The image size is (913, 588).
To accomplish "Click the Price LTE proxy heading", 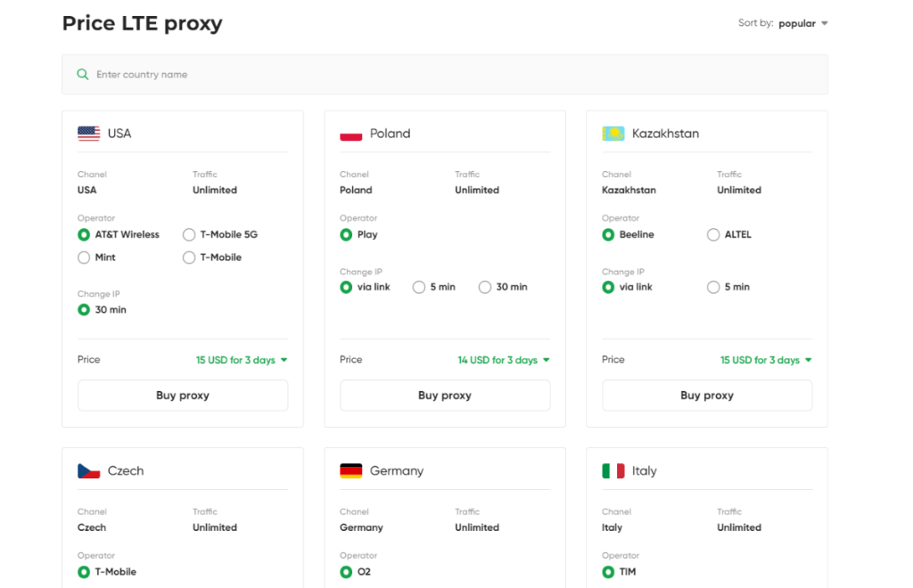I will (142, 22).
